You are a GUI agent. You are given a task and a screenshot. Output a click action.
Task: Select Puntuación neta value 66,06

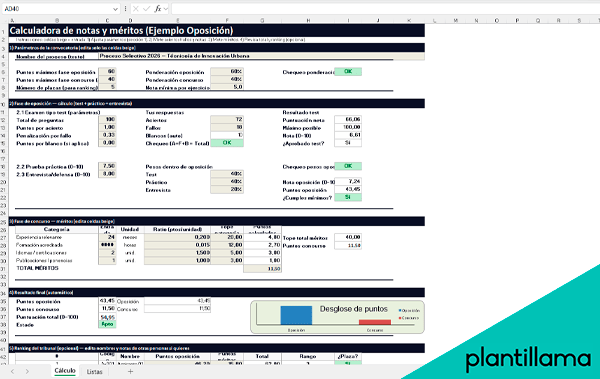point(348,119)
